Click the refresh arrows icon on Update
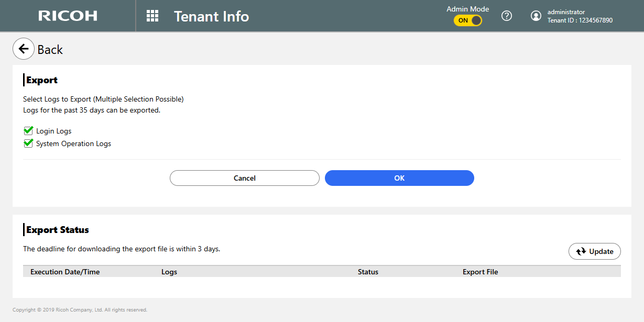This screenshot has height=322, width=644. coord(581,251)
